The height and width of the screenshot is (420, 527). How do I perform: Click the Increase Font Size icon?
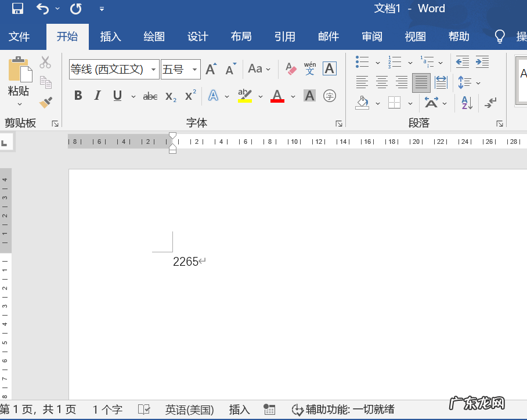211,69
